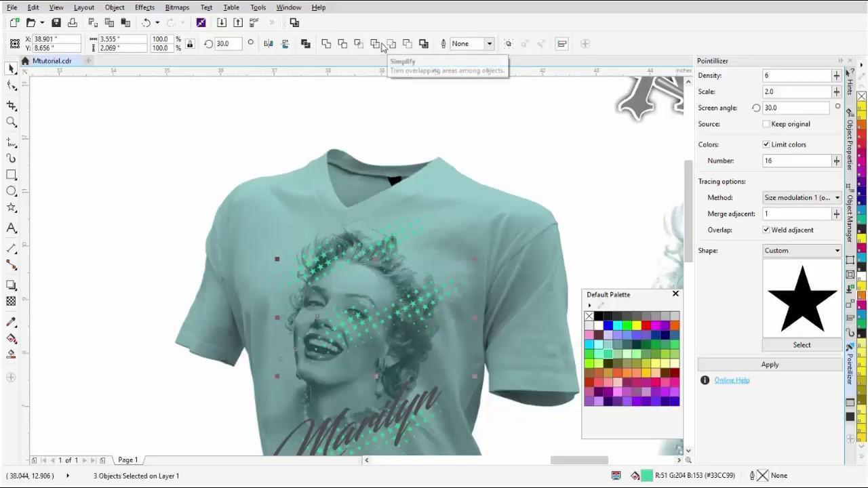
Task: Expand the Open file dropdown arrow
Action: (x=42, y=23)
